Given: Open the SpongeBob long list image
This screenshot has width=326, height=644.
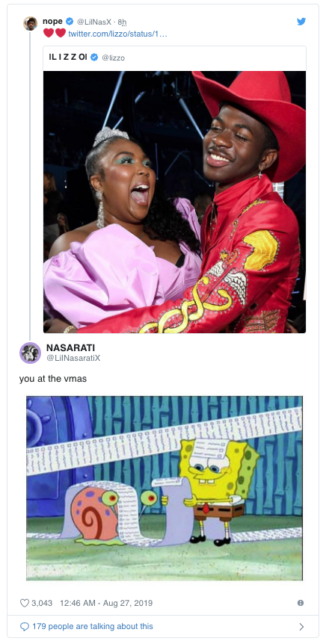Looking at the screenshot, I should pyautogui.click(x=164, y=488).
